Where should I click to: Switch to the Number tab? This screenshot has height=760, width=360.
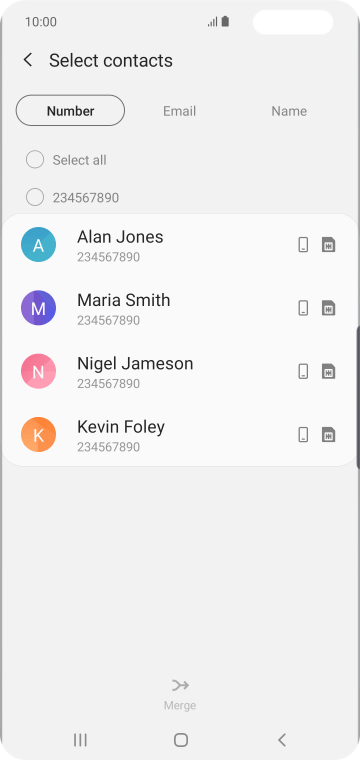coord(70,111)
